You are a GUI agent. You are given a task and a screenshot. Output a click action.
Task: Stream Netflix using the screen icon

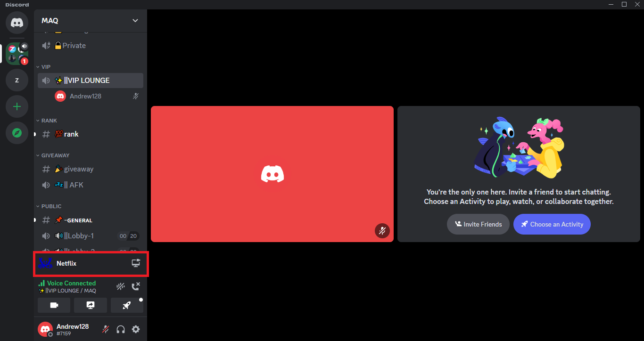(x=136, y=263)
